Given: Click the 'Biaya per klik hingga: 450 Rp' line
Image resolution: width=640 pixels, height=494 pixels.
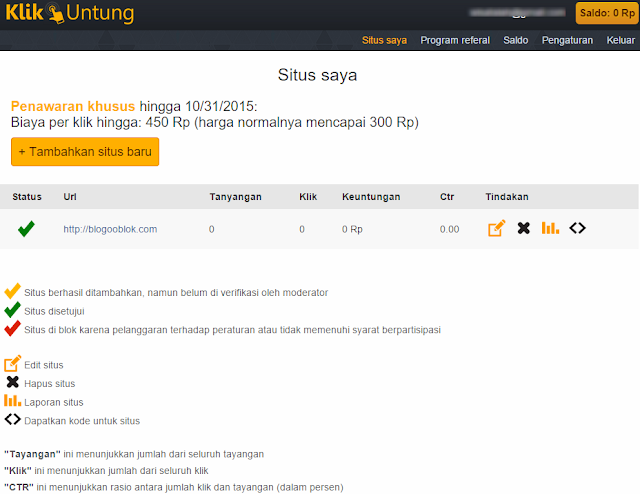Looking at the screenshot, I should point(215,122).
